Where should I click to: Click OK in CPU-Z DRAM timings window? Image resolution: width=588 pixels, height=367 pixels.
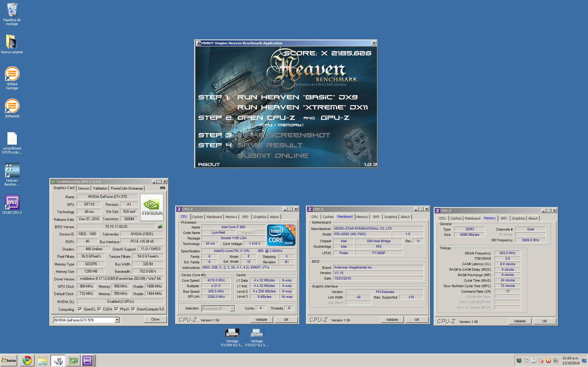(x=545, y=321)
